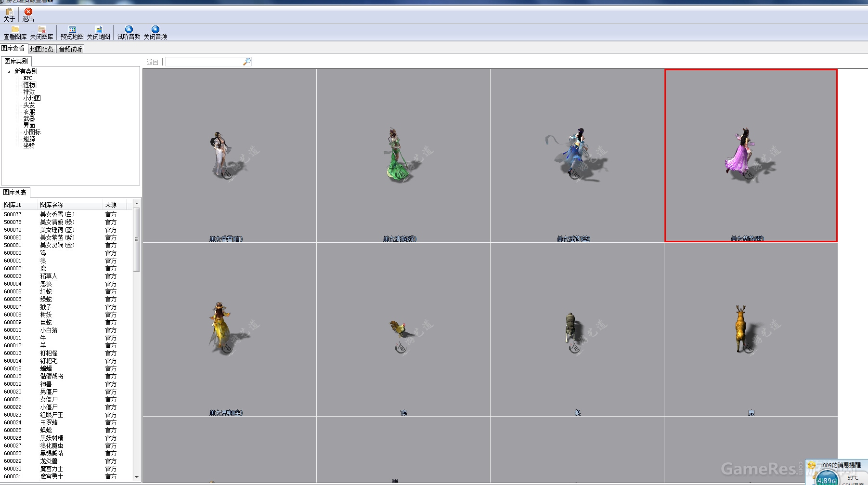The height and width of the screenshot is (485, 868).
Task: Select row 600019 神兽
Action: 66,384
